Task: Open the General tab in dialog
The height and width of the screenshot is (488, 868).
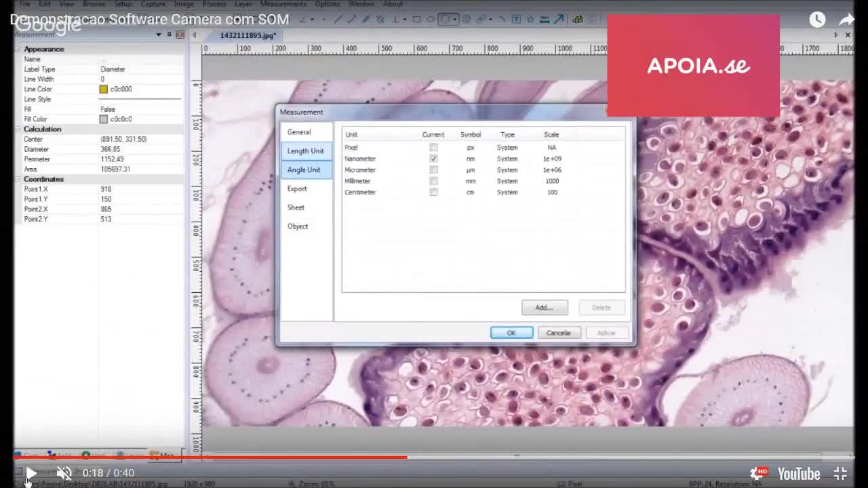Action: [x=299, y=132]
